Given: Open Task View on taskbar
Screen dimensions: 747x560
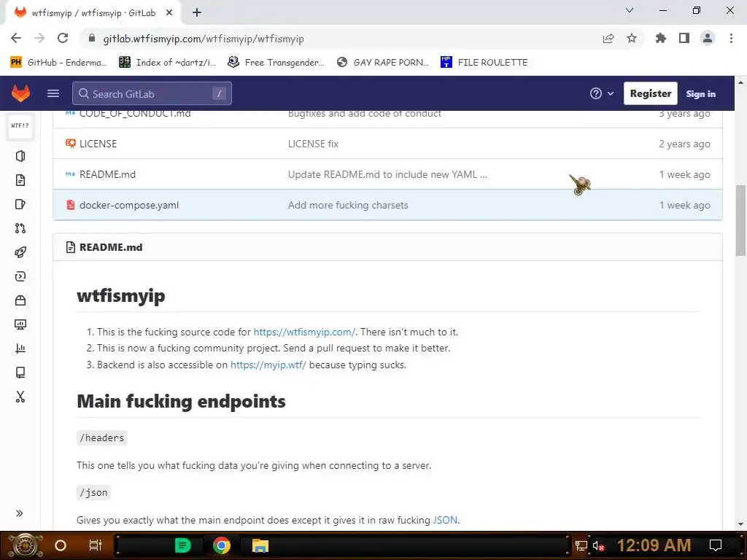Looking at the screenshot, I should point(95,545).
